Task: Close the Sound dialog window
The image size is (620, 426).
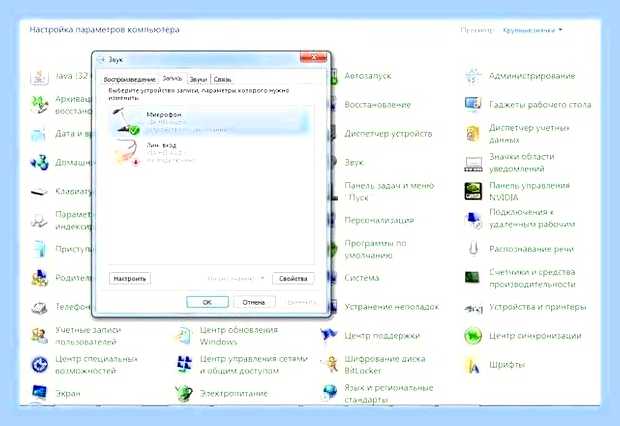Action: click(314, 58)
